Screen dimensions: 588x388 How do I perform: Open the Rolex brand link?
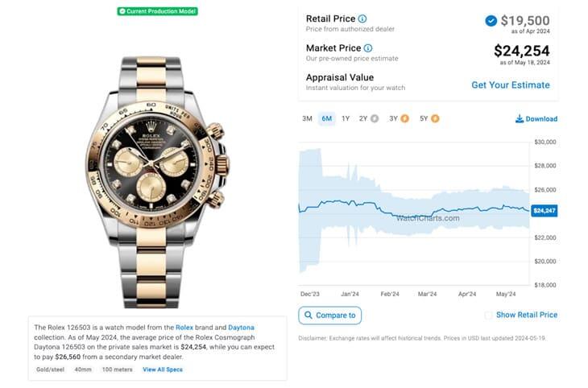click(x=185, y=328)
